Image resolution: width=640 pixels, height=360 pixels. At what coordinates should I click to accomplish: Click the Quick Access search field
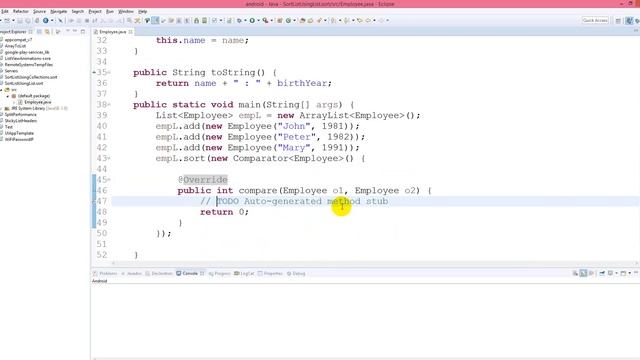click(595, 20)
